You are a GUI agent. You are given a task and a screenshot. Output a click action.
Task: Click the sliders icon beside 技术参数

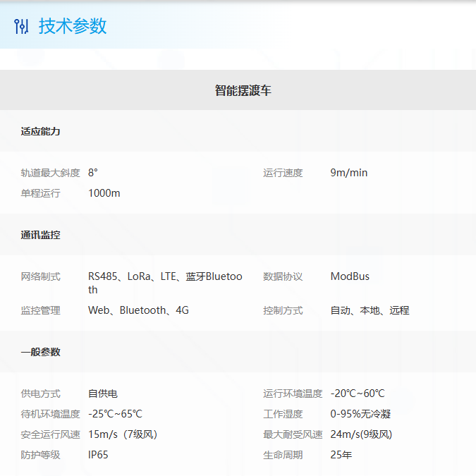(x=22, y=26)
